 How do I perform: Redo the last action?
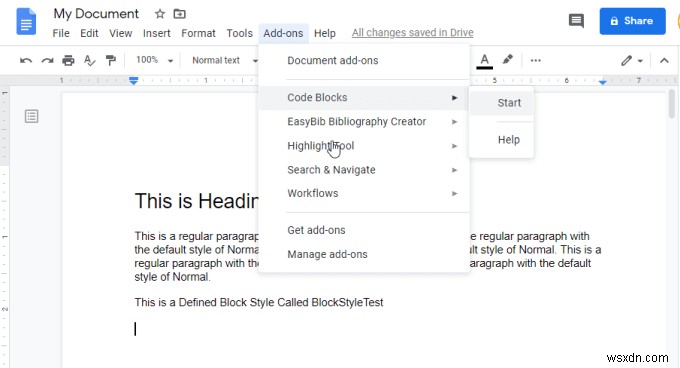47,60
